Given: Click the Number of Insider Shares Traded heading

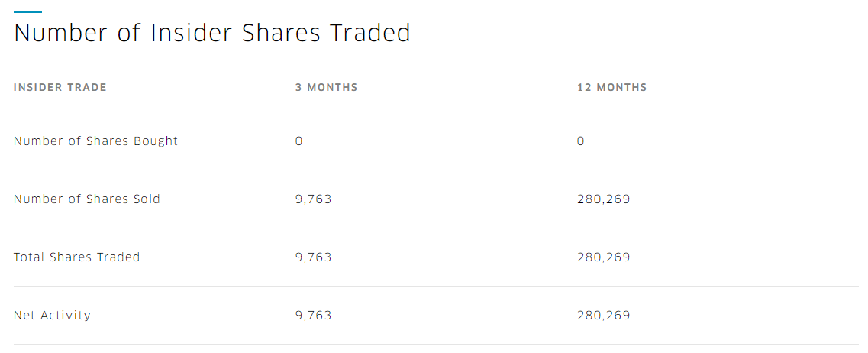Looking at the screenshot, I should (212, 34).
